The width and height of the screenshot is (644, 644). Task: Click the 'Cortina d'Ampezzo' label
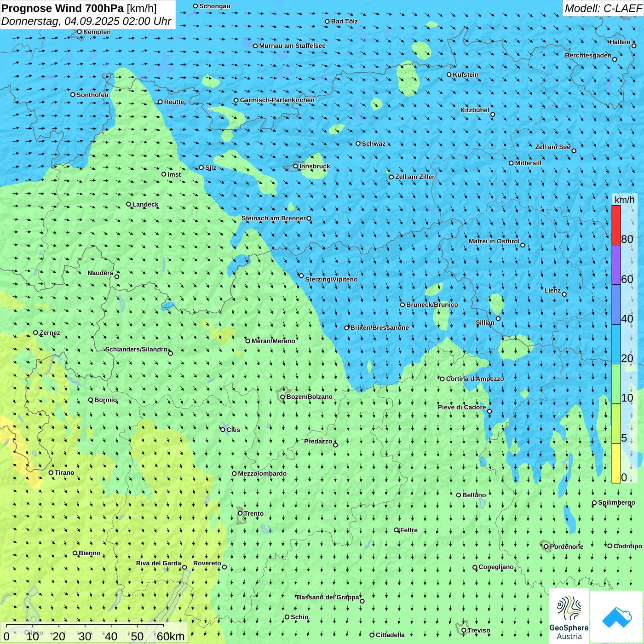(475, 379)
